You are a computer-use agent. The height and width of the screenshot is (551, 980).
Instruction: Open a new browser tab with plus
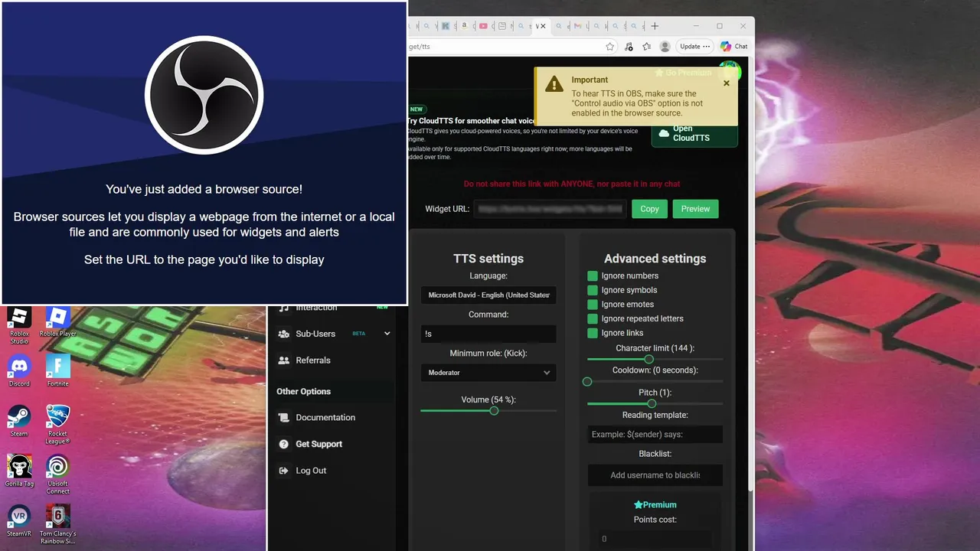(x=655, y=26)
